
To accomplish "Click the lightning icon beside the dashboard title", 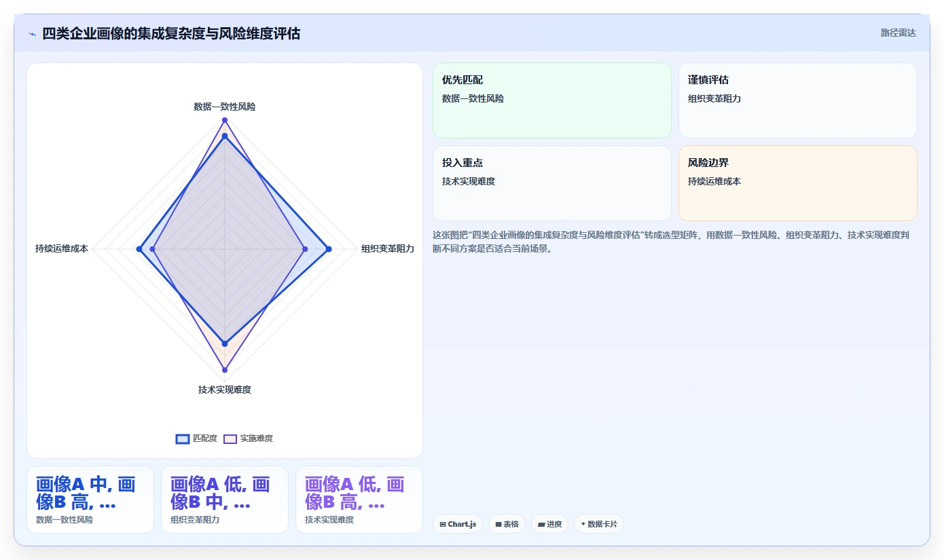I will [33, 33].
